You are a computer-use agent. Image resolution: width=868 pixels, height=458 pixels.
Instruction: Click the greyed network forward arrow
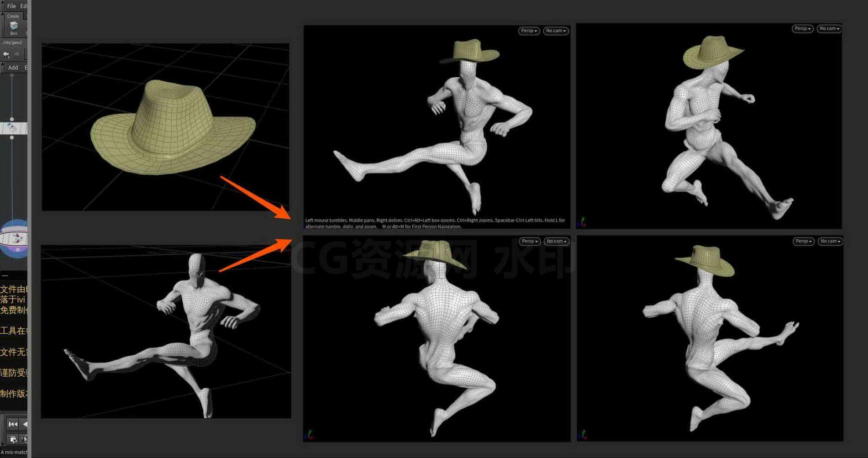click(x=17, y=54)
